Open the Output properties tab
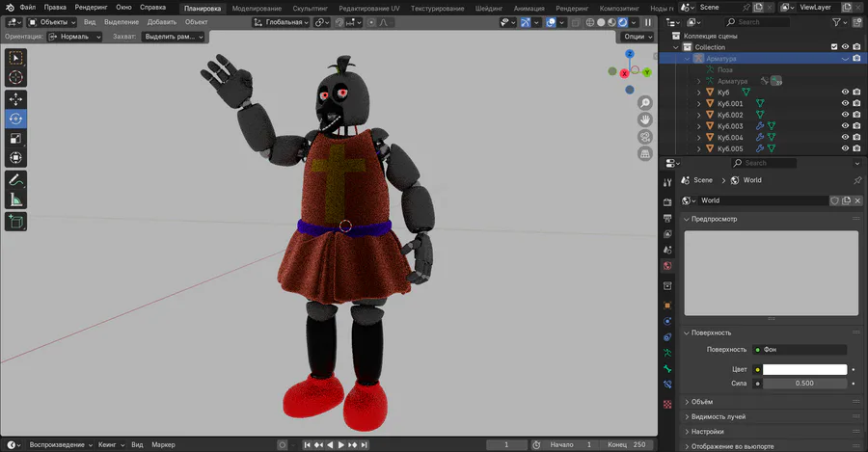The width and height of the screenshot is (868, 452). pos(667,218)
